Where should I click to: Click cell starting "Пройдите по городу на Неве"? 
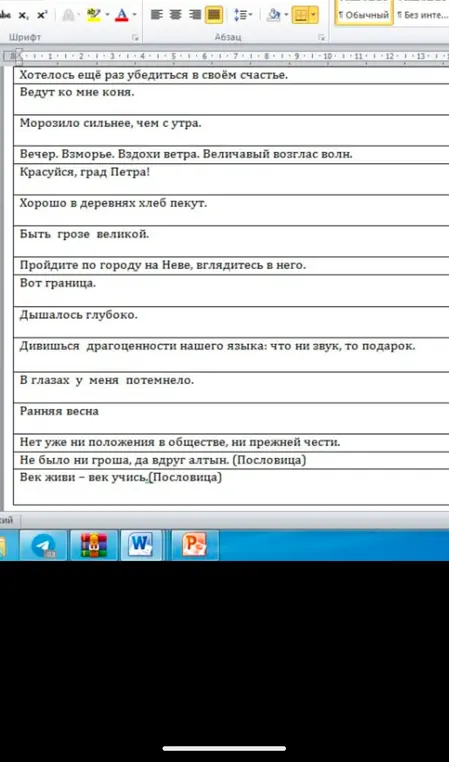click(231, 266)
